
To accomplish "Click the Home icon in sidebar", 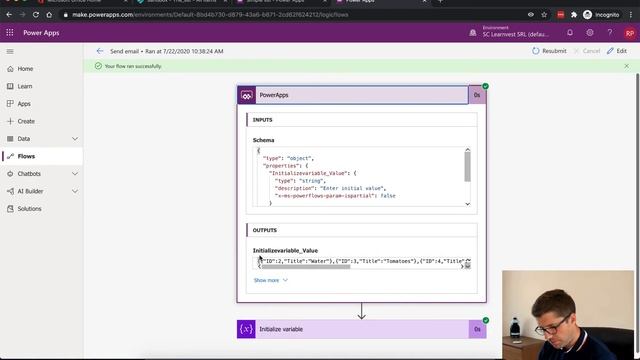I will point(10,69).
